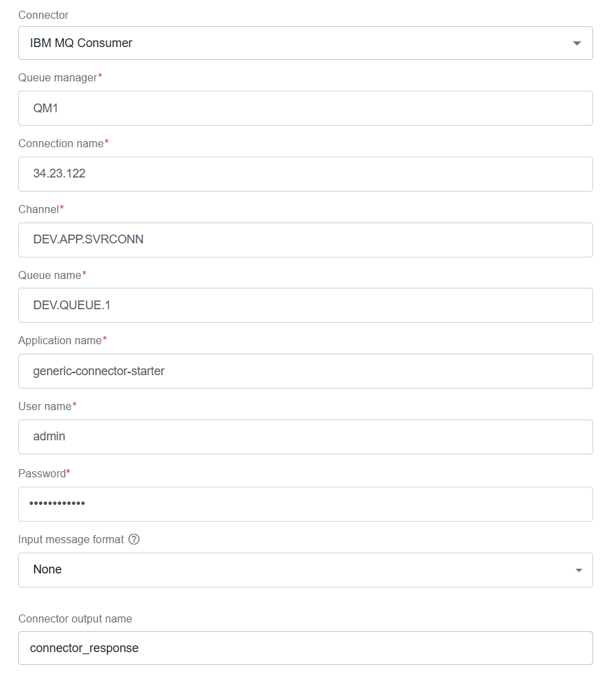Click the 'Input message format' label
This screenshot has width=616, height=681.
coord(71,539)
